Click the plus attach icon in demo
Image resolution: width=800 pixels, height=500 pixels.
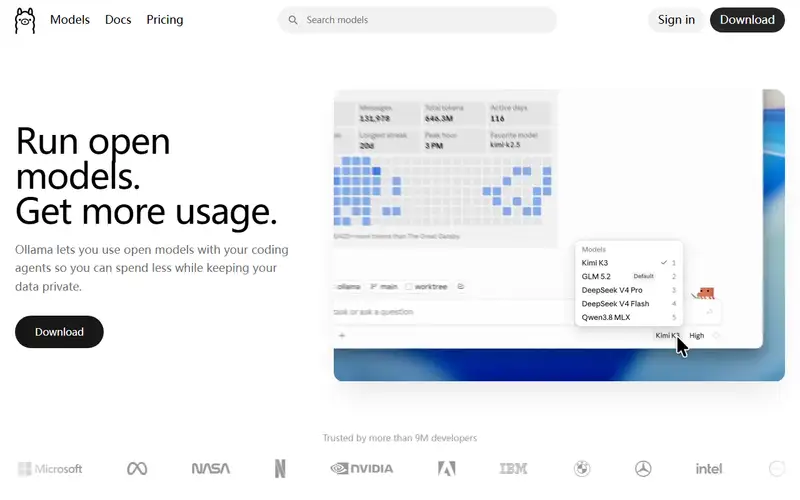pos(342,335)
